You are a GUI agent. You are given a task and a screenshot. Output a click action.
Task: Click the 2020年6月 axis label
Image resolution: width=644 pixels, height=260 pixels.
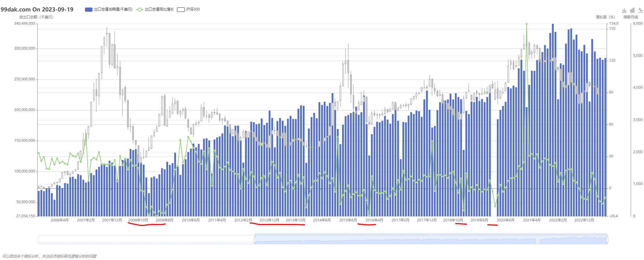505,220
